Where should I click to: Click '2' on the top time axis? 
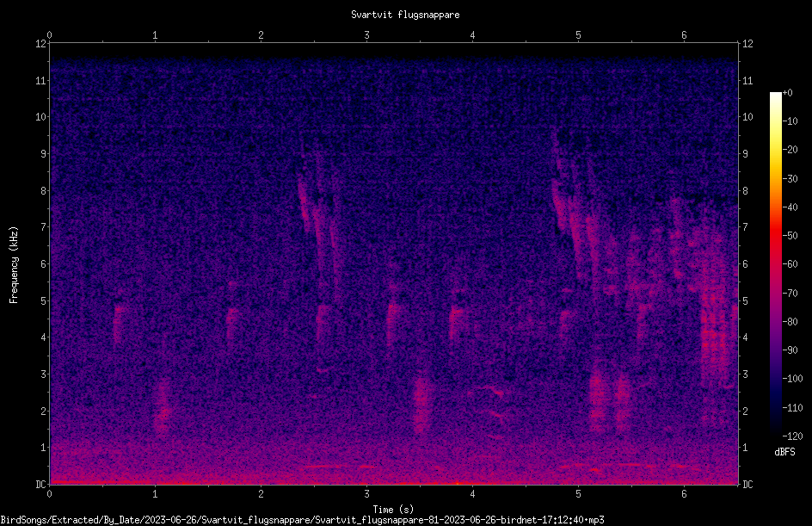[261, 35]
